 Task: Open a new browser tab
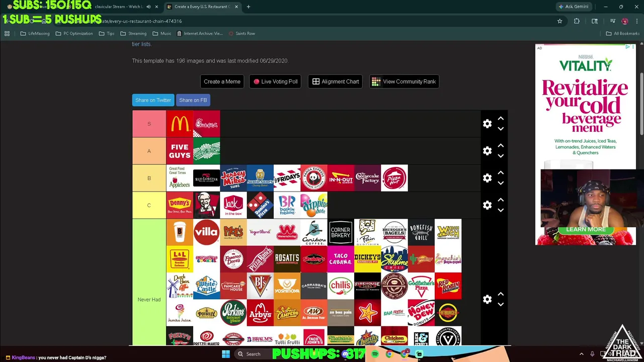pyautogui.click(x=248, y=7)
